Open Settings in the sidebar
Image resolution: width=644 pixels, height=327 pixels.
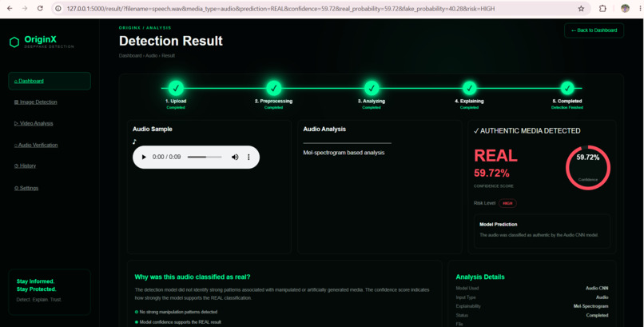tap(26, 188)
